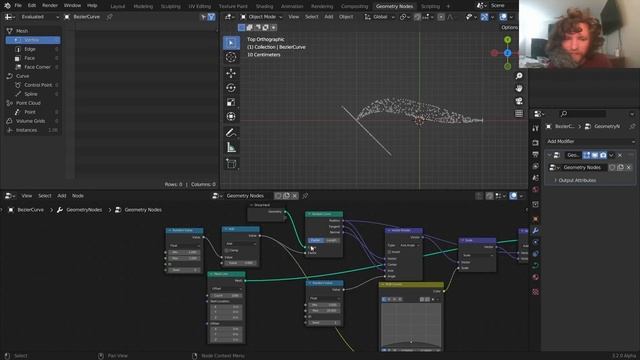Select the Add Cube tool in viewport
Image resolution: width=640 pixels, height=360 pixels.
231,164
